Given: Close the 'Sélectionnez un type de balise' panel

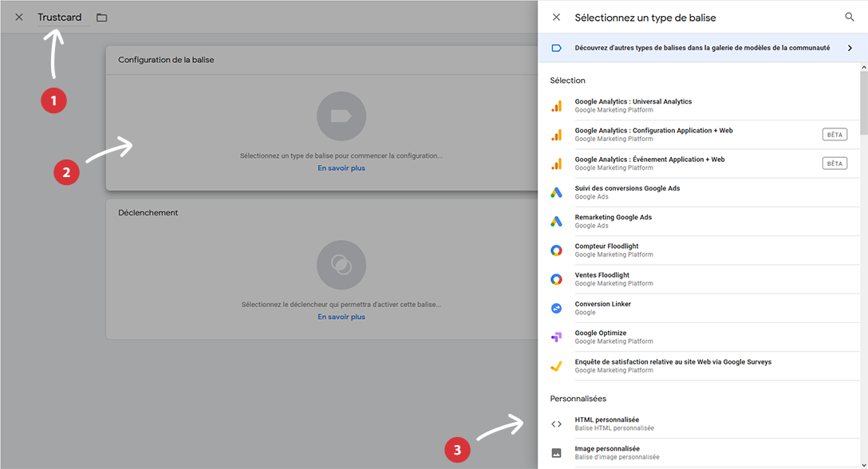Looking at the screenshot, I should pyautogui.click(x=556, y=18).
